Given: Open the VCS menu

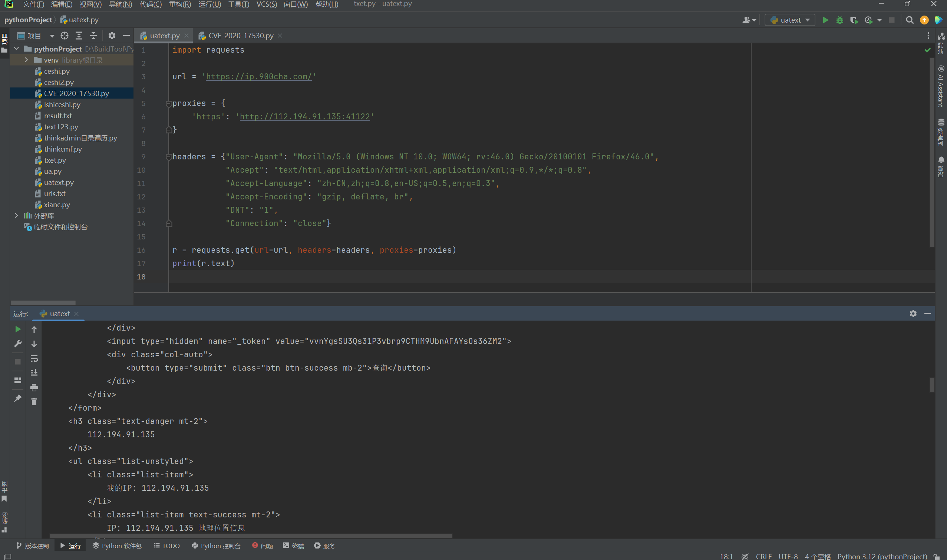Looking at the screenshot, I should pos(267,4).
